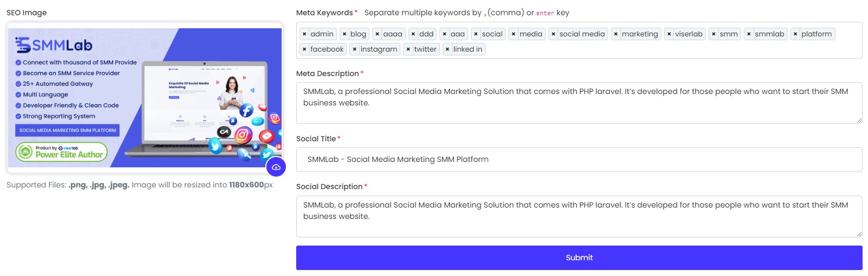Image resolution: width=868 pixels, height=276 pixels.
Task: Remove the 'twitter' keyword tag
Action: (409, 49)
